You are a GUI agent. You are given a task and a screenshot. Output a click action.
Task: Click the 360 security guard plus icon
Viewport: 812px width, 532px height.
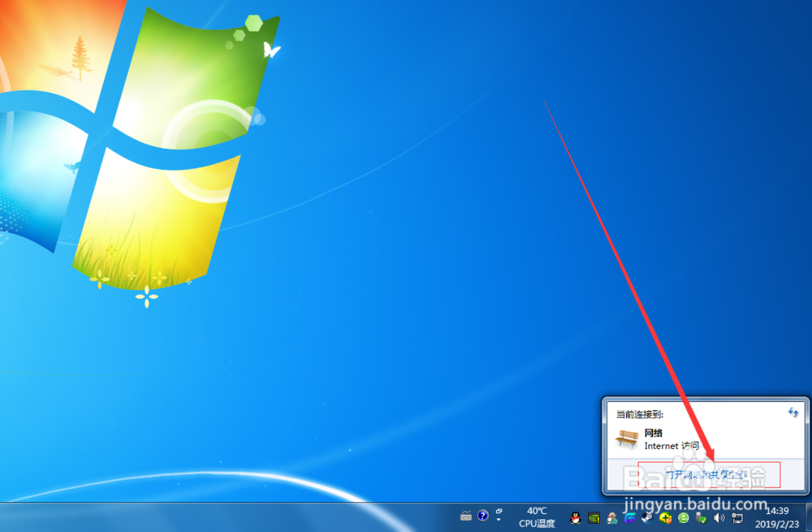pos(666,517)
